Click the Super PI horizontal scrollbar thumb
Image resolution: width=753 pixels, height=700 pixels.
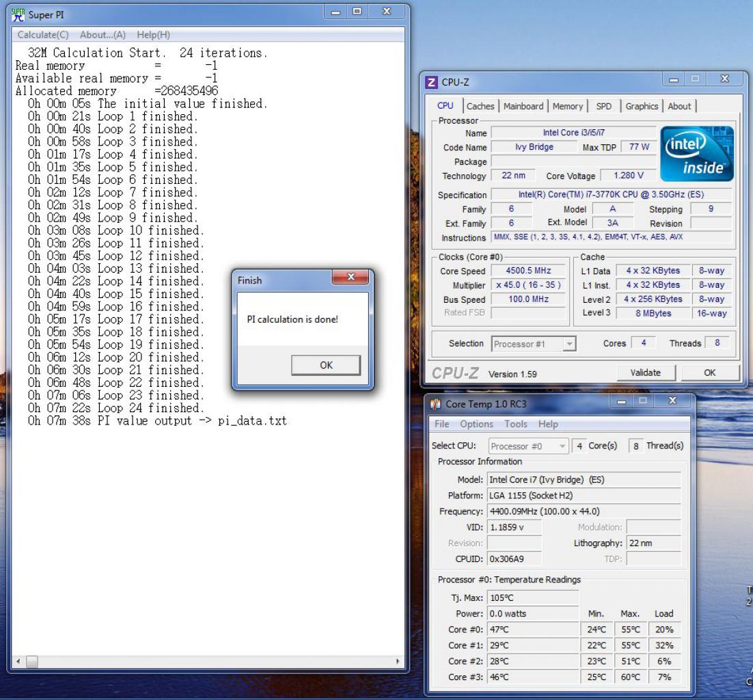tap(31, 662)
